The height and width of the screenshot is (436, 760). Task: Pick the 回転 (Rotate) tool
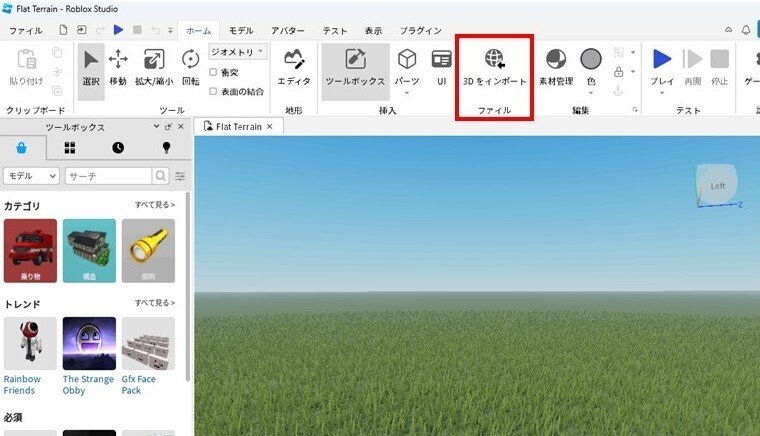tap(190, 69)
